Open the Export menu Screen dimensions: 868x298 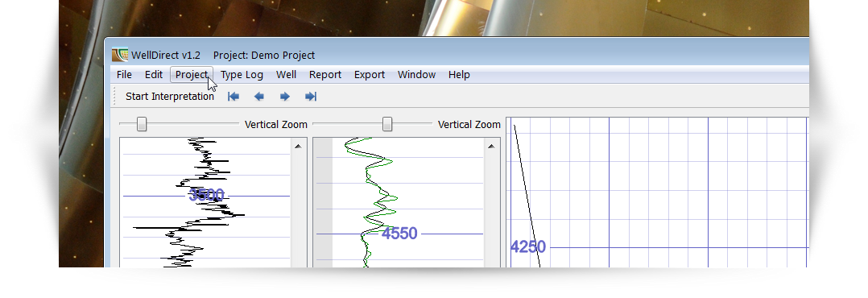(x=370, y=75)
